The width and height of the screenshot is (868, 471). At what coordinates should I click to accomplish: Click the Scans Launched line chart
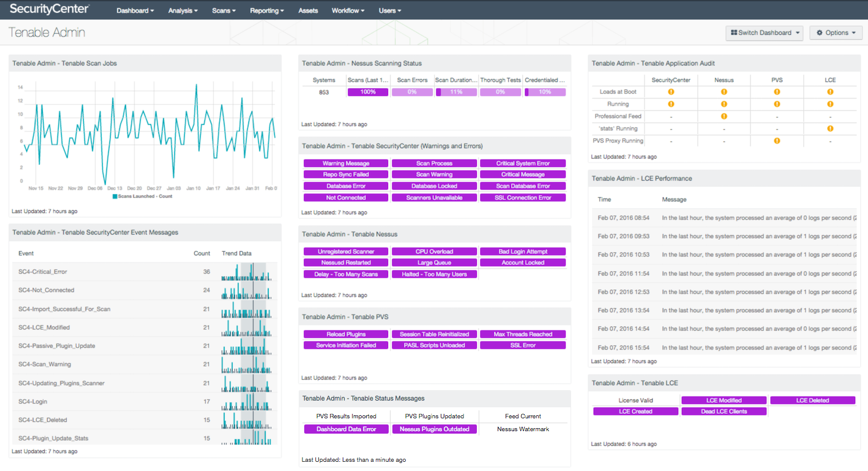tap(151, 133)
